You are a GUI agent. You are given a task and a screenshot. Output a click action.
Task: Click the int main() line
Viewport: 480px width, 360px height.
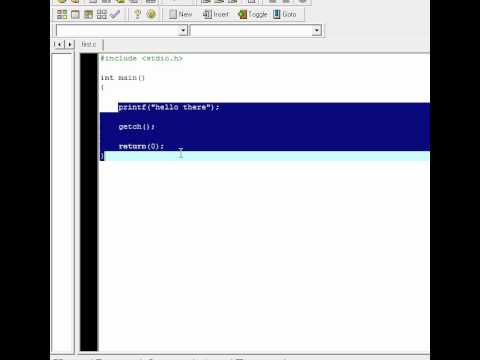123,78
